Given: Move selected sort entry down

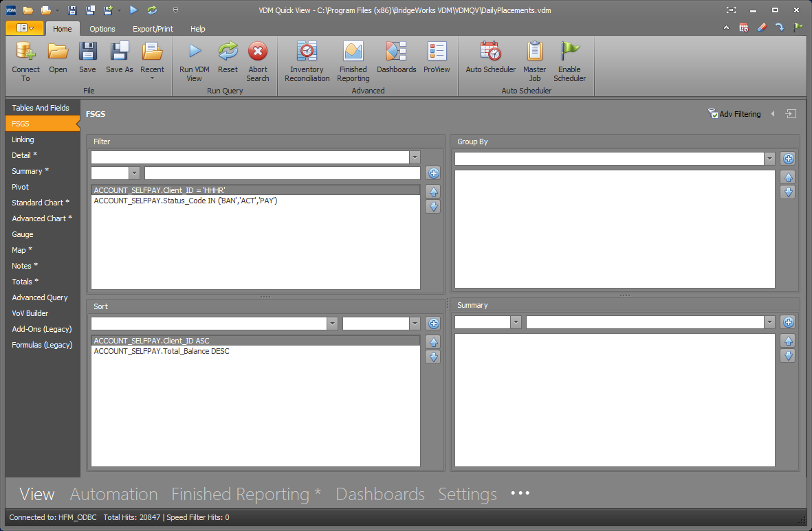Looking at the screenshot, I should coord(433,357).
